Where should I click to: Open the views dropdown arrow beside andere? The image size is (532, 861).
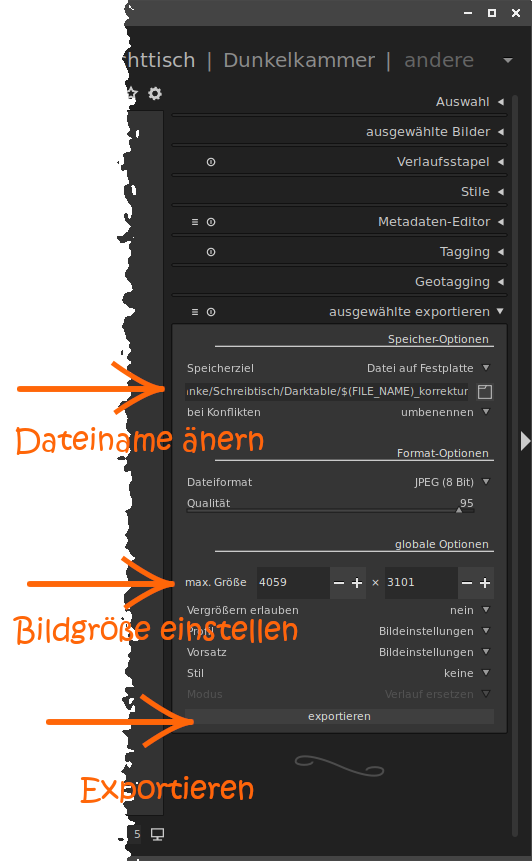tap(508, 60)
